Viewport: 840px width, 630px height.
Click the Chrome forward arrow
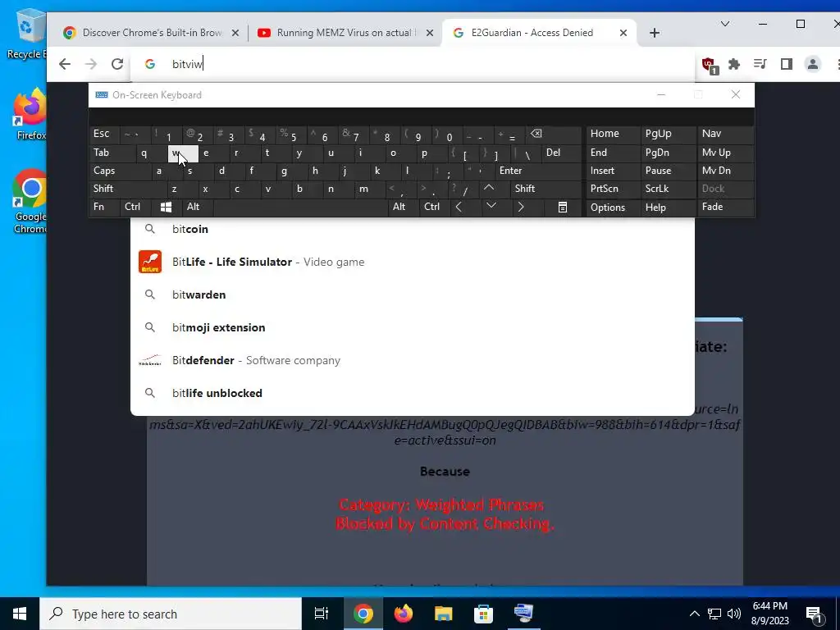click(x=91, y=64)
